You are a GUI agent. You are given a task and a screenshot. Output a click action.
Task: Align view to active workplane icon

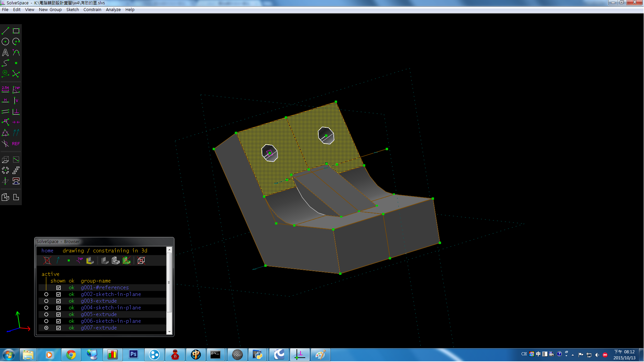[16, 197]
